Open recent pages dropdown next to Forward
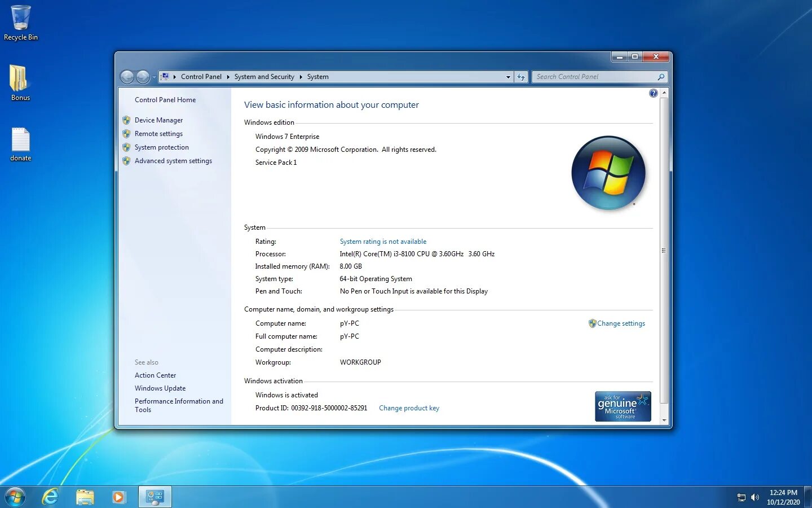This screenshot has width=812, height=508. pos(154,77)
